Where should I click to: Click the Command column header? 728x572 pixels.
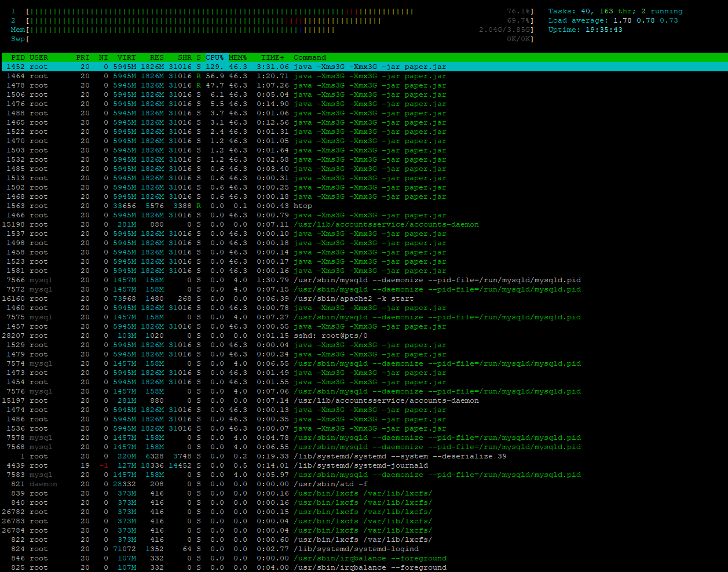coord(310,57)
